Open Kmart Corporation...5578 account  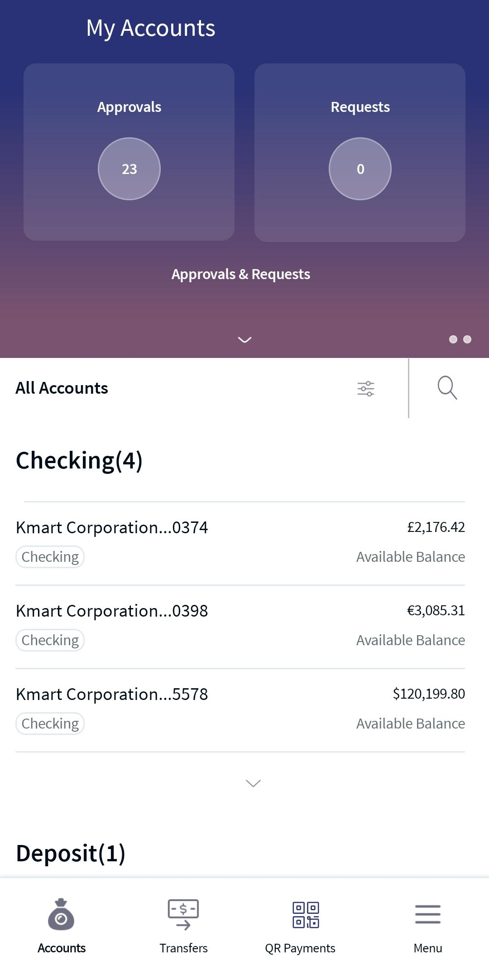240,710
